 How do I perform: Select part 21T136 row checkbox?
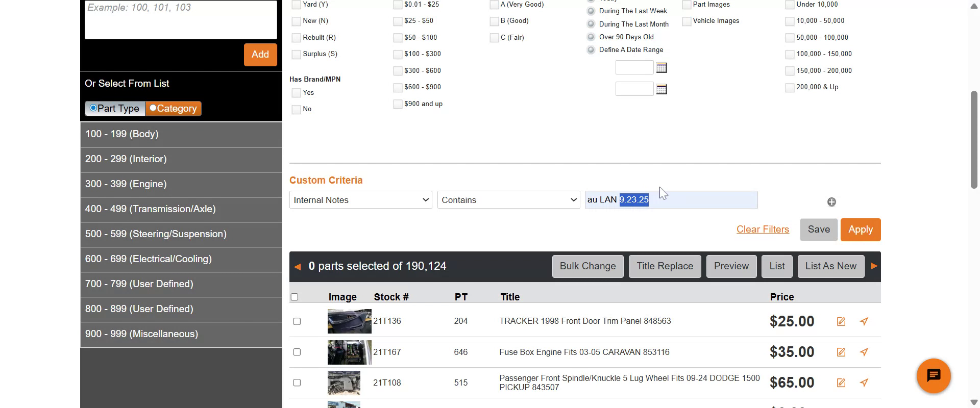click(297, 321)
